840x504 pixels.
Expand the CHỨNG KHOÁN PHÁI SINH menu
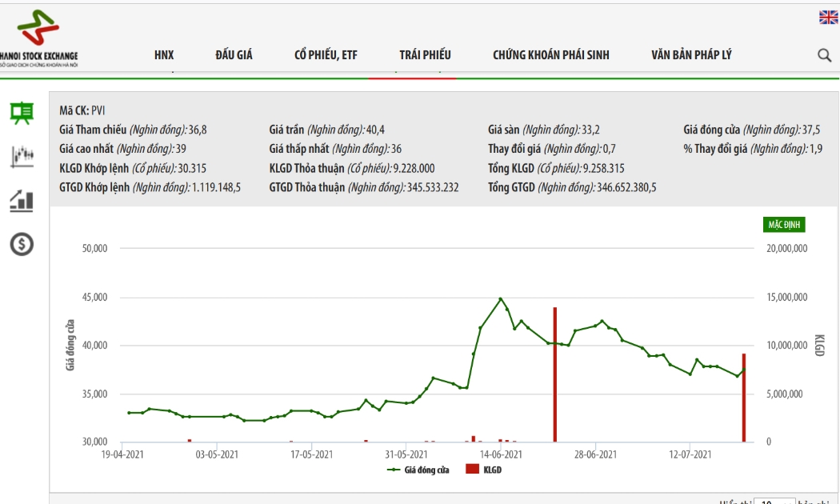point(550,54)
